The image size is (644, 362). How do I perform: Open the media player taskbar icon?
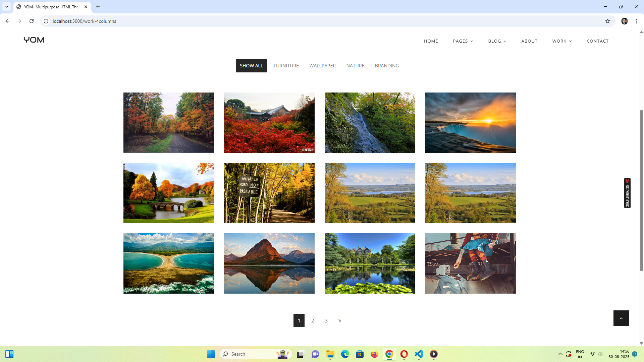(434, 354)
